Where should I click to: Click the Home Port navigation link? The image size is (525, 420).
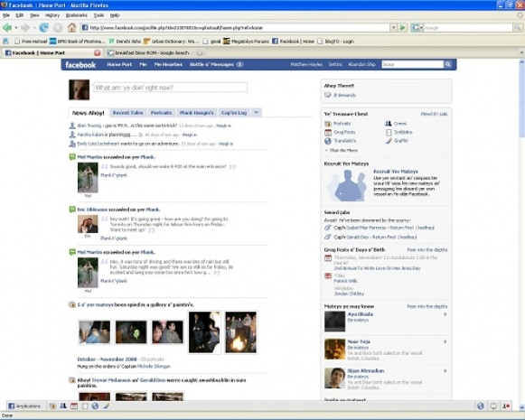pos(119,64)
